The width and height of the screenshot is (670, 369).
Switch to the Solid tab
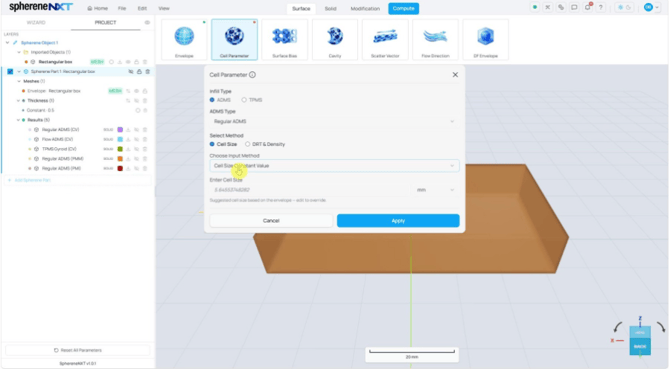[x=330, y=9]
